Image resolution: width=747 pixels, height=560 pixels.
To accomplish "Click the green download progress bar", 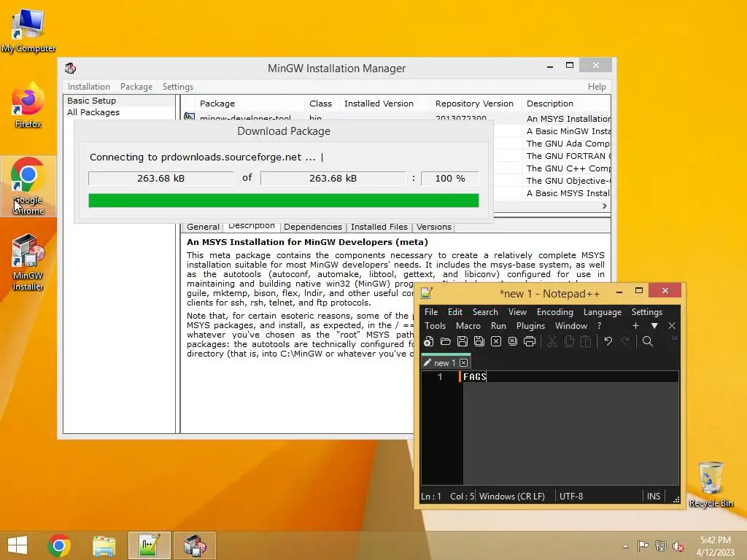I will click(x=284, y=201).
